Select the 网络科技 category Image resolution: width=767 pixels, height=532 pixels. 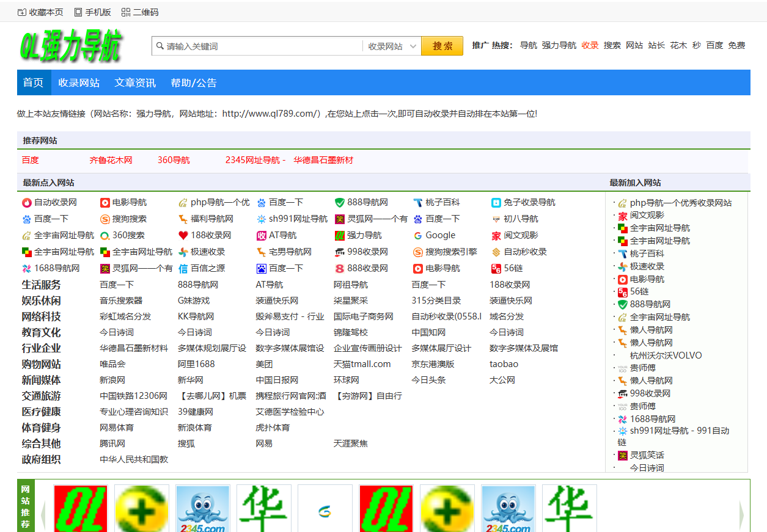click(x=42, y=317)
